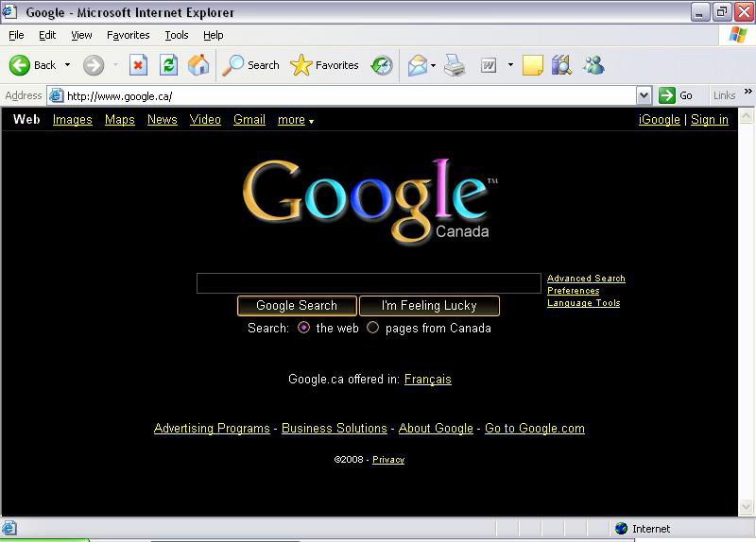Open the Search pane magnifier icon

tap(232, 65)
